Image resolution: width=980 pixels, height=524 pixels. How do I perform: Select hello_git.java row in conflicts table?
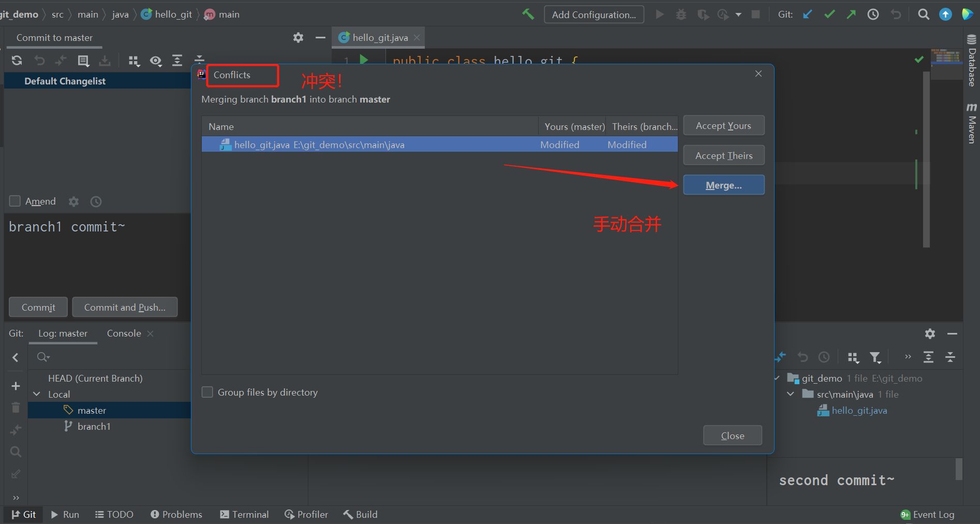click(439, 144)
